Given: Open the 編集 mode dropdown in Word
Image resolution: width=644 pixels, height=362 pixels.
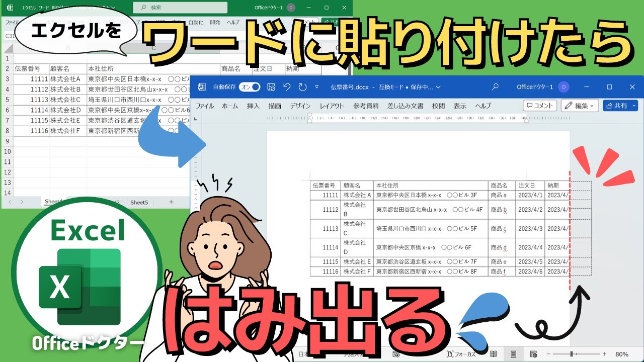Looking at the screenshot, I should [580, 106].
